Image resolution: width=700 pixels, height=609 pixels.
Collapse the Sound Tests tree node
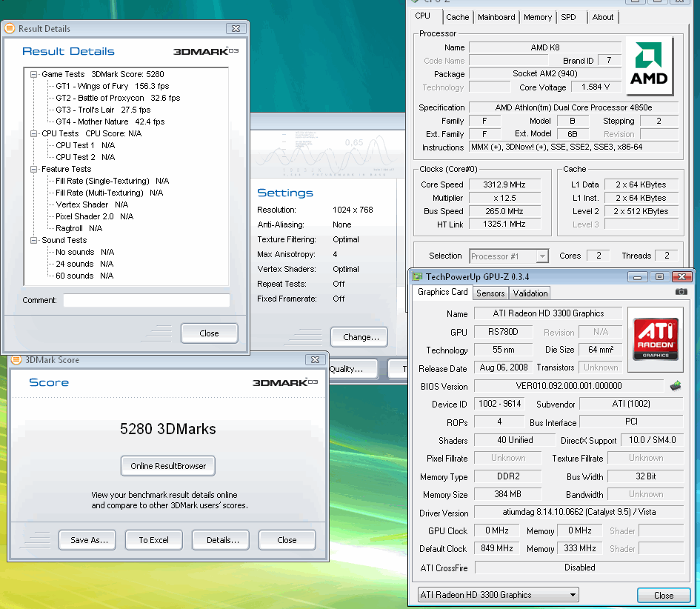33,240
